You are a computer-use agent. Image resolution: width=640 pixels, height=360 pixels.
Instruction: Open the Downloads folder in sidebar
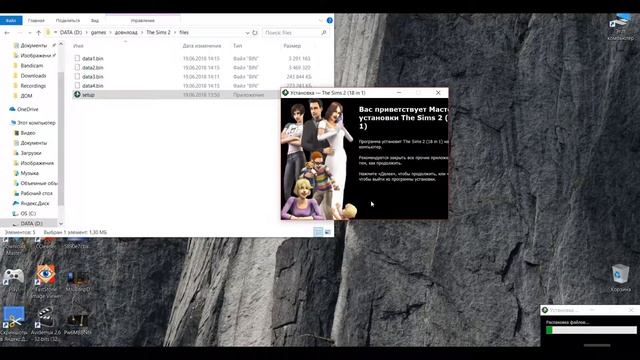[x=33, y=76]
